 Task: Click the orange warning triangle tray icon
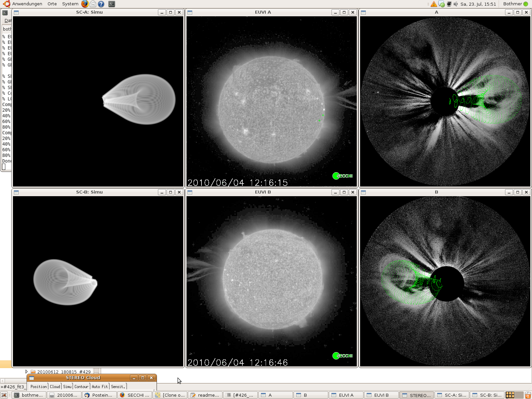click(x=434, y=4)
